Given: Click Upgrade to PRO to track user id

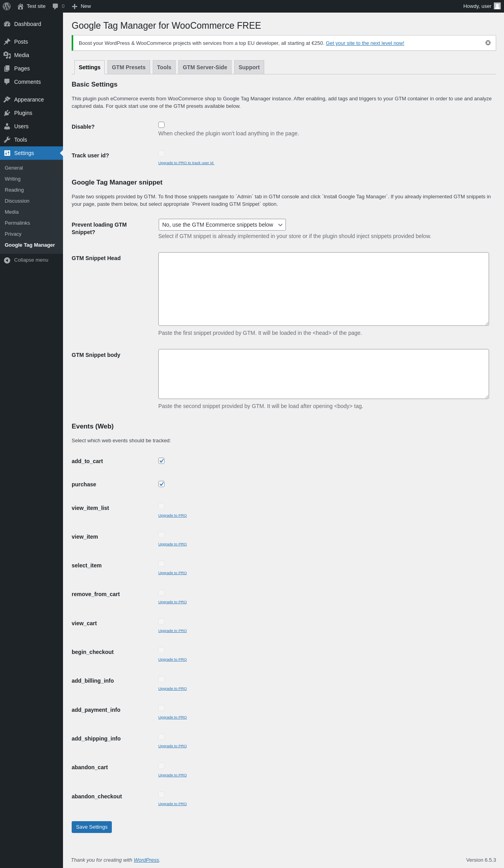Looking at the screenshot, I should (x=186, y=163).
